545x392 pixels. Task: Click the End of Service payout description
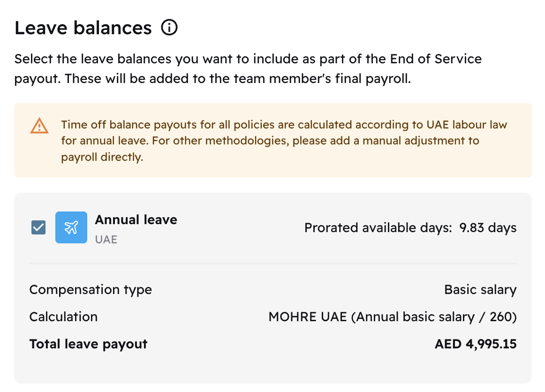click(248, 60)
